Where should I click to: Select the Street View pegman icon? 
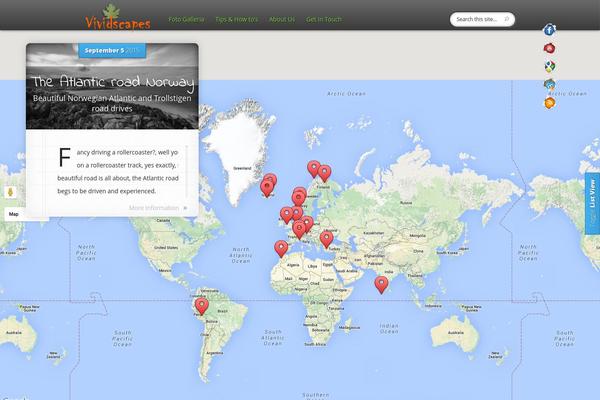[x=10, y=191]
